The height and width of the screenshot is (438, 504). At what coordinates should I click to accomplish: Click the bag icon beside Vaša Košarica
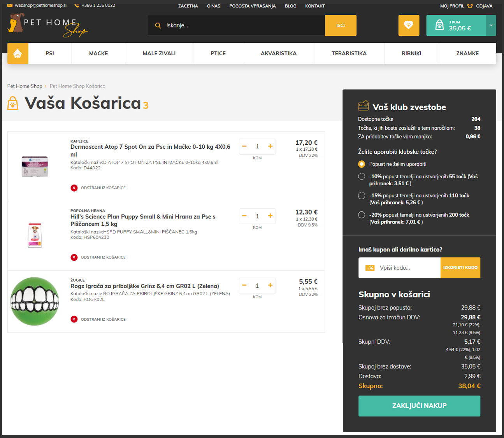[x=13, y=103]
